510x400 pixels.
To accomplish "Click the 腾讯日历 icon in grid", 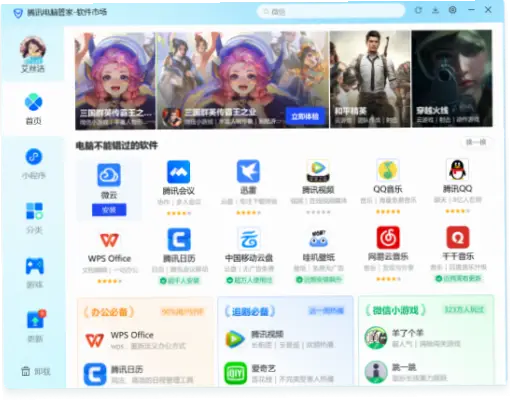I will pos(179,239).
